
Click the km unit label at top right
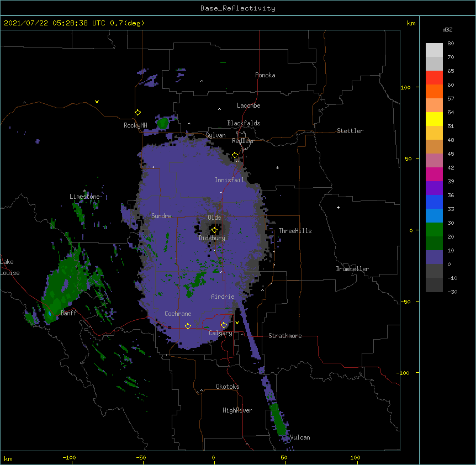point(411,23)
